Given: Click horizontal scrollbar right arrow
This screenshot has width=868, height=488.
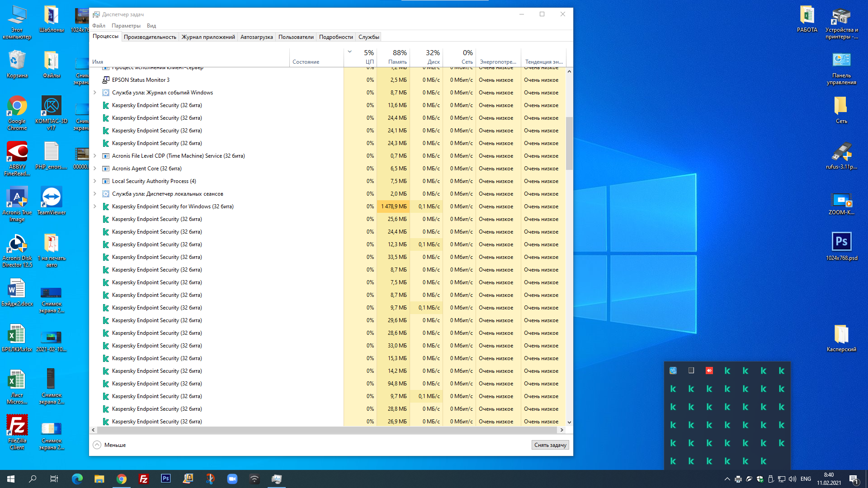Looking at the screenshot, I should pyautogui.click(x=562, y=430).
